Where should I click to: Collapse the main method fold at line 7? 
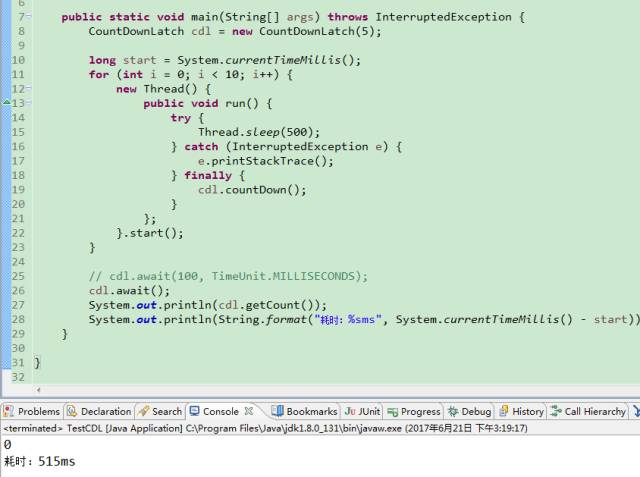point(29,17)
